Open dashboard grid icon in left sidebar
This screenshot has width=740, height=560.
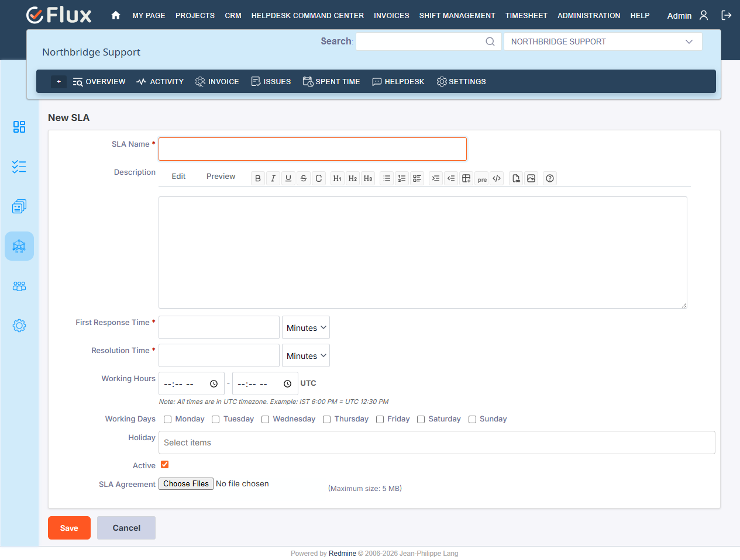(x=19, y=127)
